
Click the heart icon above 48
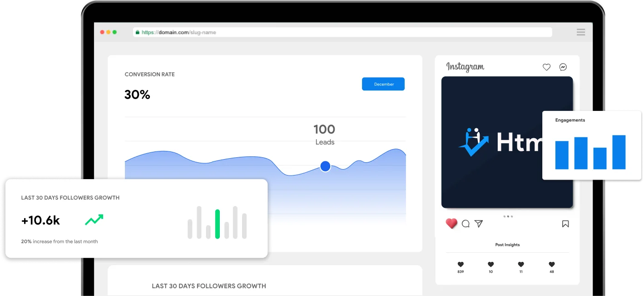[x=551, y=264]
